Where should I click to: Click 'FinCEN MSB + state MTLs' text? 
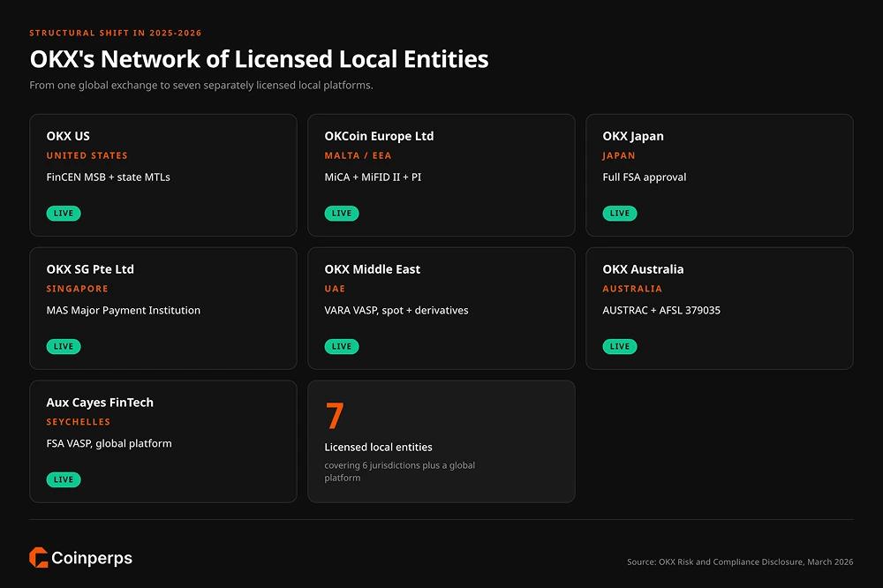108,177
